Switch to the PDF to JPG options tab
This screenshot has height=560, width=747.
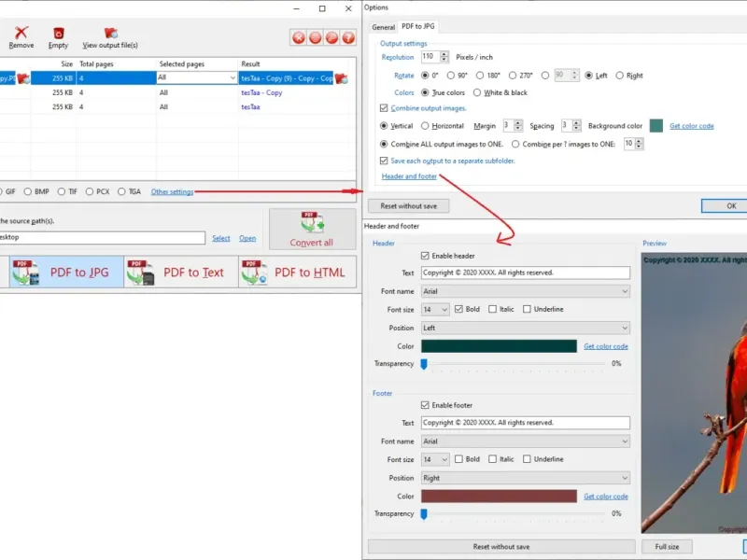pyautogui.click(x=417, y=26)
